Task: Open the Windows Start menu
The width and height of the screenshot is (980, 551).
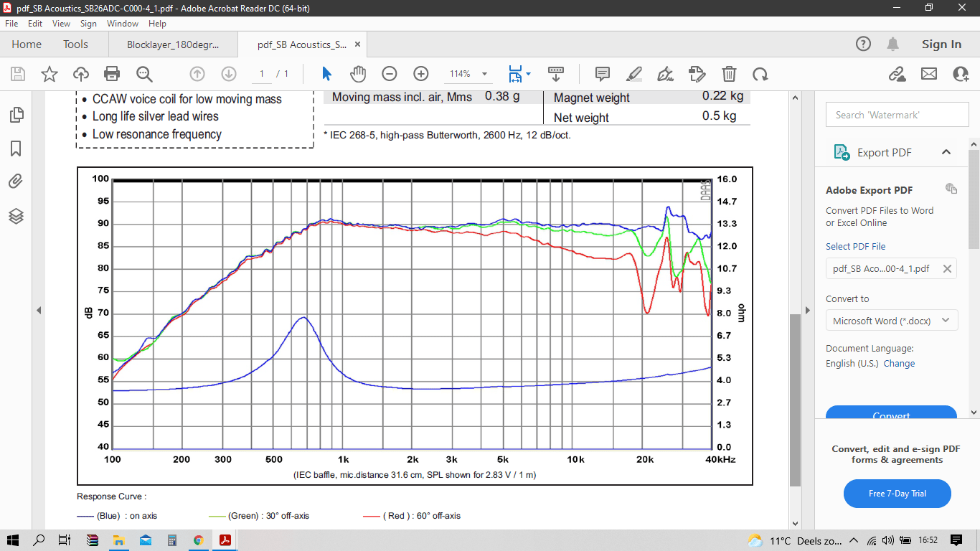Action: [x=12, y=540]
